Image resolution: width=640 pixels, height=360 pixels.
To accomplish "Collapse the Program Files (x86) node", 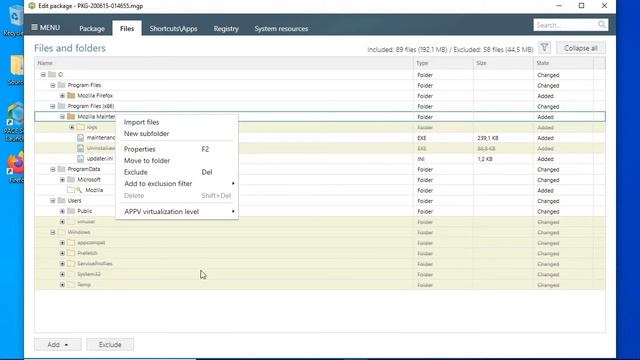I will [x=53, y=106].
